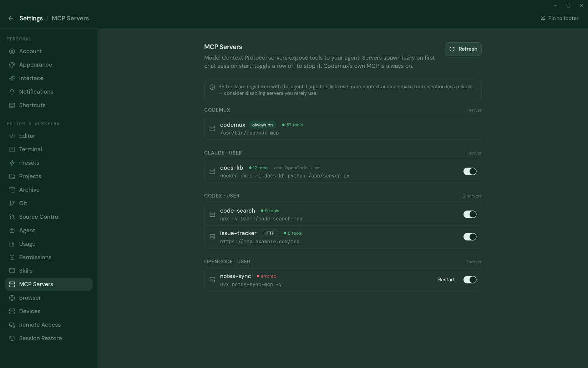Click the Shortcuts keyboard icon

coord(12,105)
